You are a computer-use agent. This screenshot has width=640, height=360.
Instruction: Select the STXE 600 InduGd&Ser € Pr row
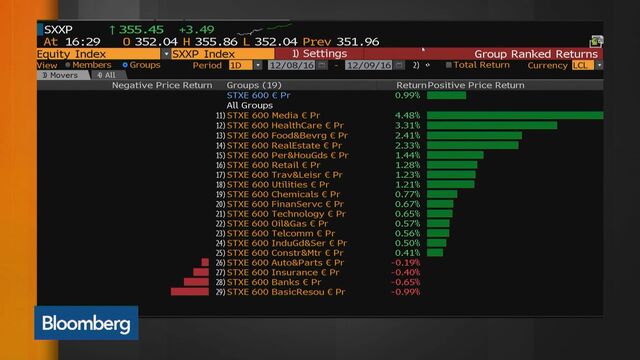point(287,243)
